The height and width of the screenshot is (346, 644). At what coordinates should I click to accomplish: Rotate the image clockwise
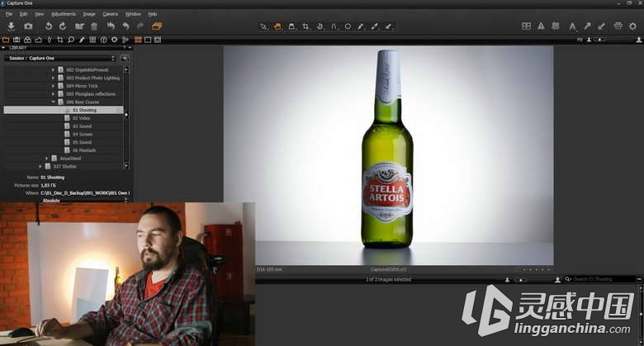[63, 26]
